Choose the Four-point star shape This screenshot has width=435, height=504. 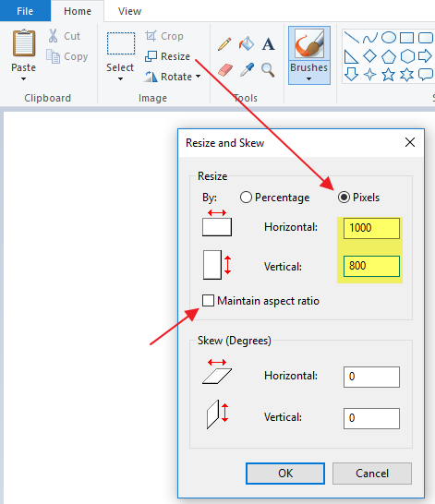point(369,75)
